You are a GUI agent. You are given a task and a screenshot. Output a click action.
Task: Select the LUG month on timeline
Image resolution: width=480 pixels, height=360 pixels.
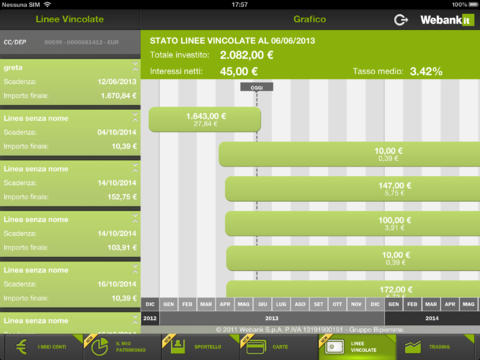(281, 304)
